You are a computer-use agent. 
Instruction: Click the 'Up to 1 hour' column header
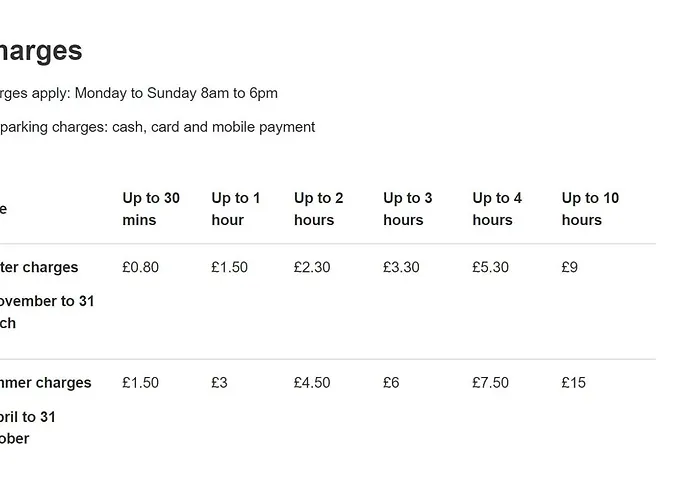tap(236, 209)
